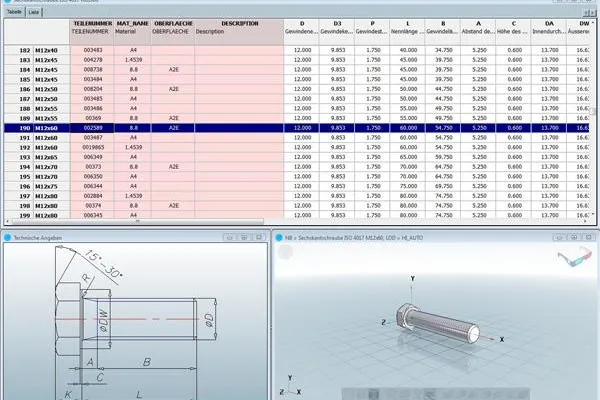Click the blue icon of the Sechskantschraube 3D panel
Image resolution: width=600 pixels, height=400 pixels.
click(279, 238)
